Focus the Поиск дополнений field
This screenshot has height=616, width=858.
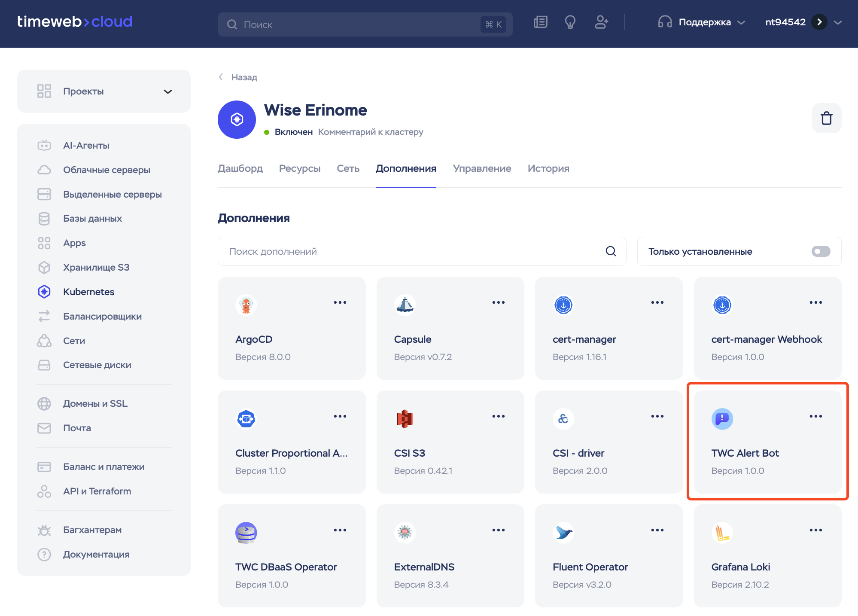coord(422,251)
